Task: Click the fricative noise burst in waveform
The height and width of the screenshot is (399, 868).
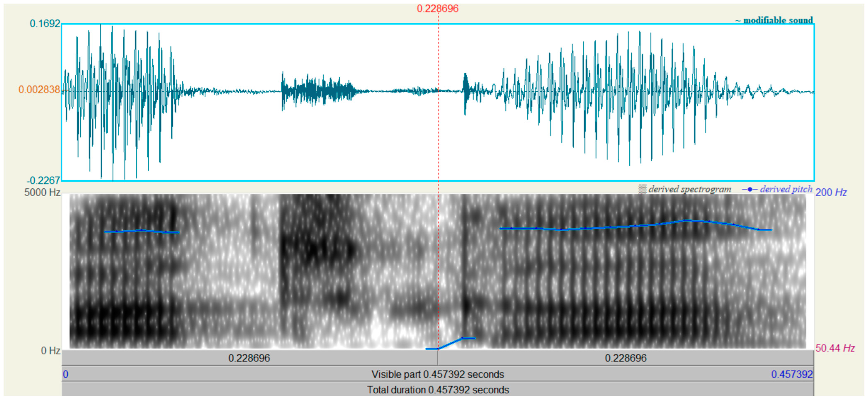Action: pyautogui.click(x=317, y=90)
